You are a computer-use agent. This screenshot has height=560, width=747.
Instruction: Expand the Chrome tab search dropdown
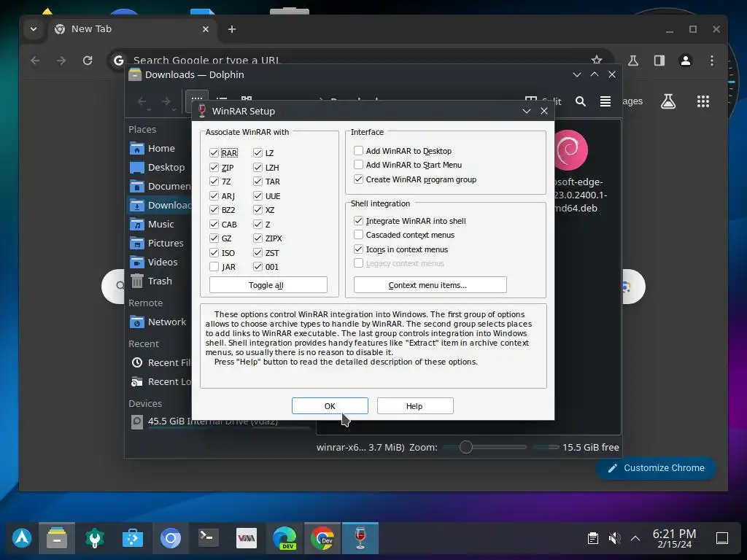click(34, 29)
